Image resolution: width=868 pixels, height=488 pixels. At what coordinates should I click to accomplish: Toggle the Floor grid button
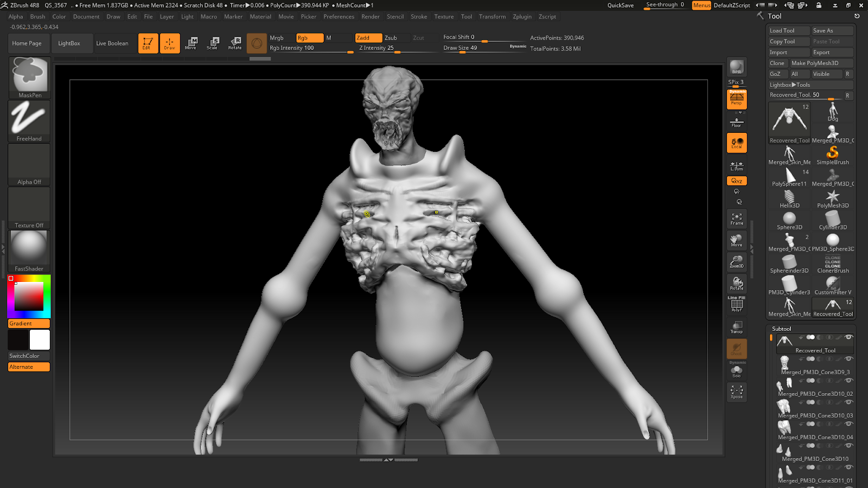pos(737,122)
